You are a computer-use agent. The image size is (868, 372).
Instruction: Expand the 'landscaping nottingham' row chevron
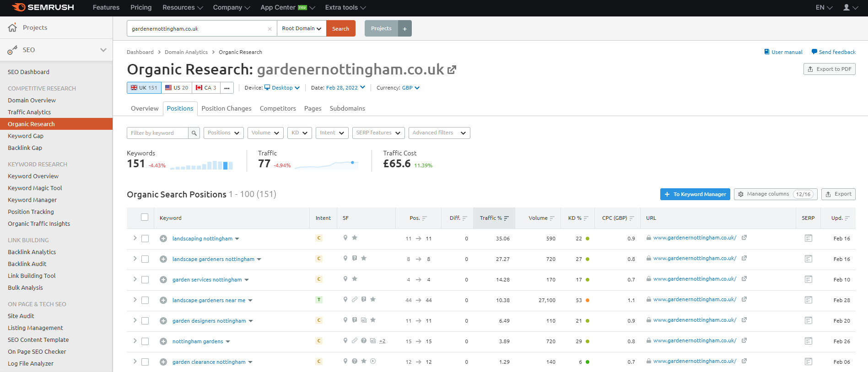coord(135,238)
